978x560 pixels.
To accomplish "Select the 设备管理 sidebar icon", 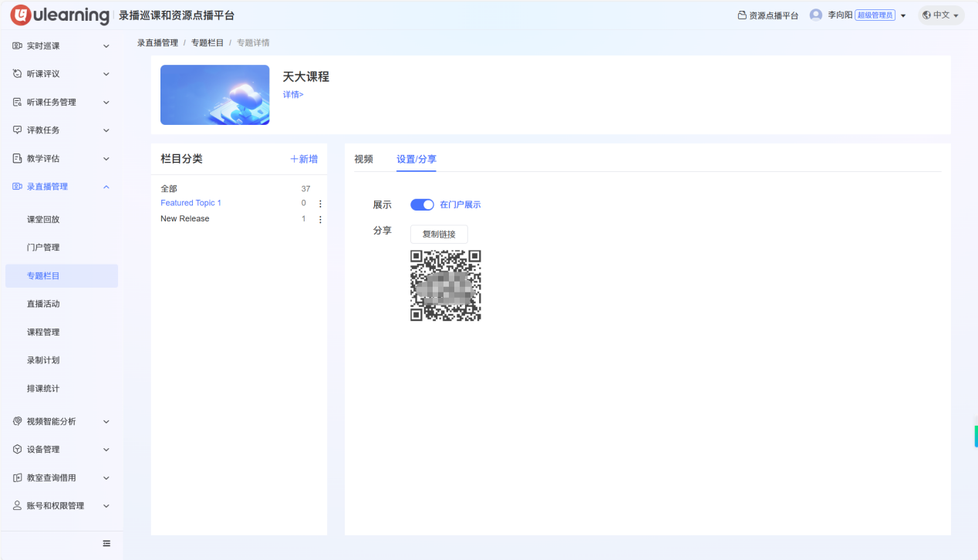I will click(x=17, y=449).
